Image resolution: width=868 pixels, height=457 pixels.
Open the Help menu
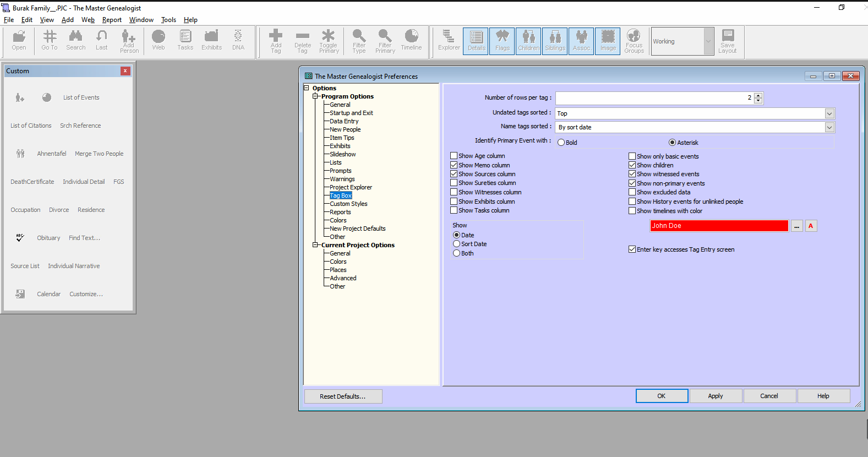click(190, 20)
